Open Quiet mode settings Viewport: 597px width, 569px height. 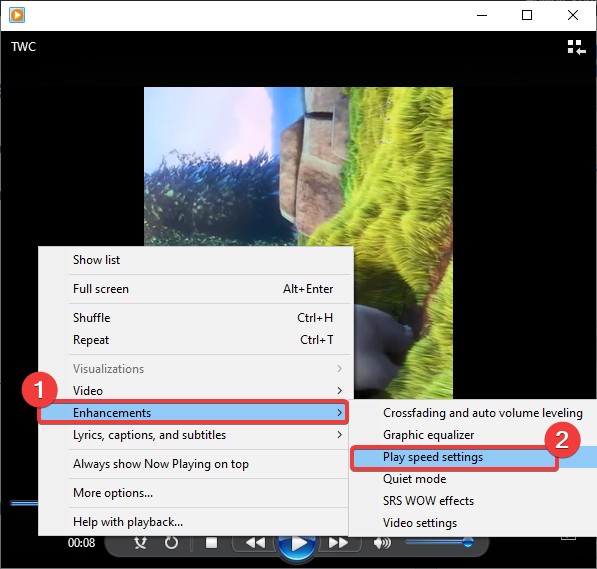point(473,479)
